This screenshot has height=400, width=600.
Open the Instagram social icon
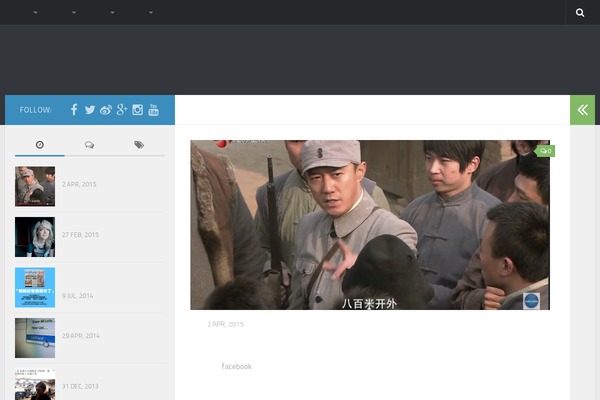click(x=137, y=110)
